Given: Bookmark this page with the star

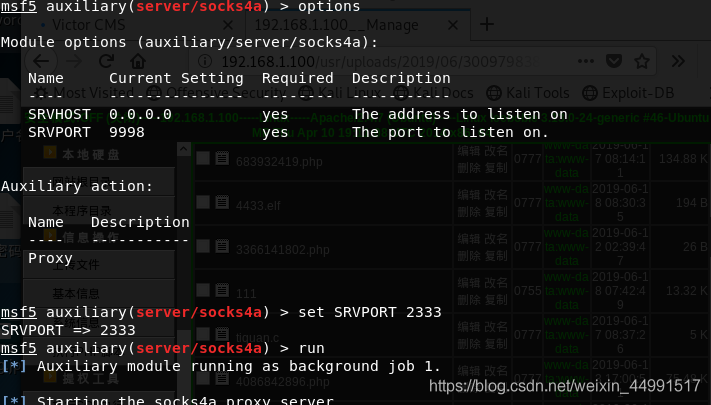Looking at the screenshot, I should (642, 61).
